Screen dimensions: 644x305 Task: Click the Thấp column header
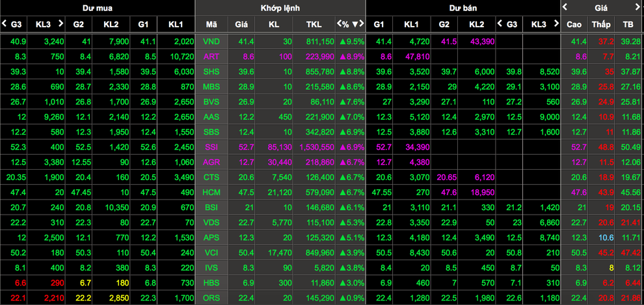(601, 25)
